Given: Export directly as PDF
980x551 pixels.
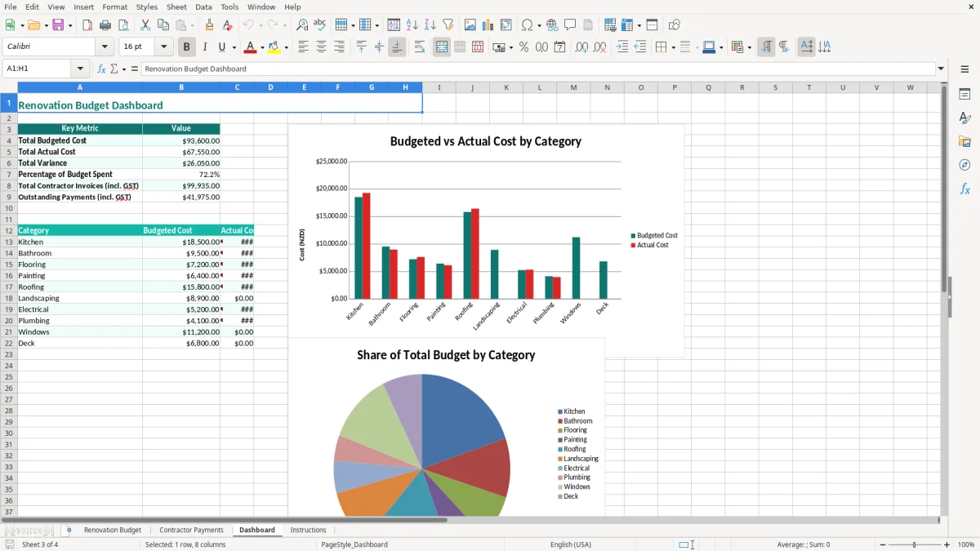Looking at the screenshot, I should [x=87, y=25].
